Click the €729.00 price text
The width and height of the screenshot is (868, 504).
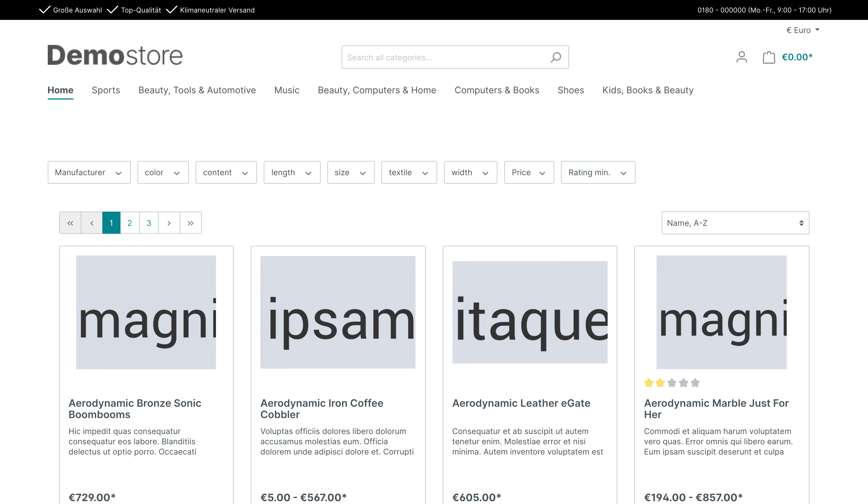(92, 497)
